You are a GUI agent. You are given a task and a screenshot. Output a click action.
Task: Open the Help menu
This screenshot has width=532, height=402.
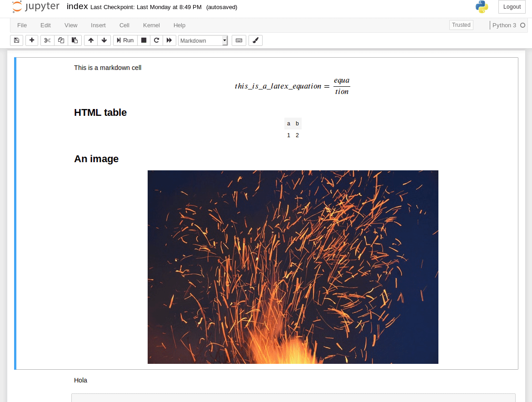point(179,25)
